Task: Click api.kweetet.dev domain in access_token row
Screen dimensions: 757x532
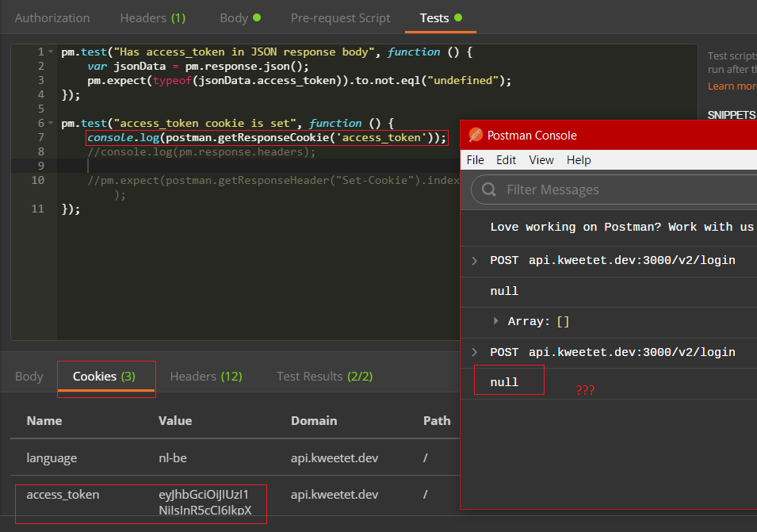Action: (x=334, y=495)
